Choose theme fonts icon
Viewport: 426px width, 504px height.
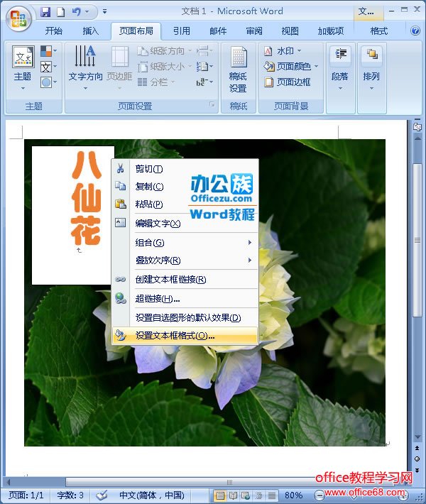tap(48, 67)
